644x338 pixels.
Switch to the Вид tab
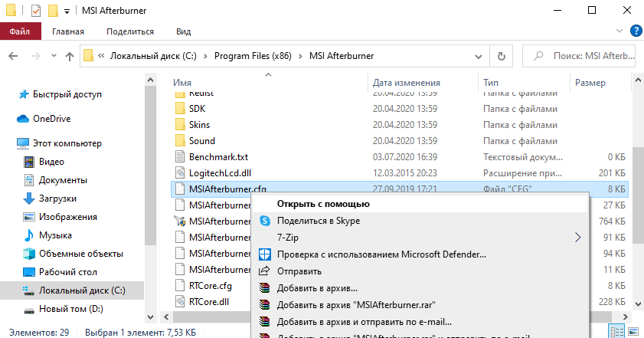coord(183,31)
